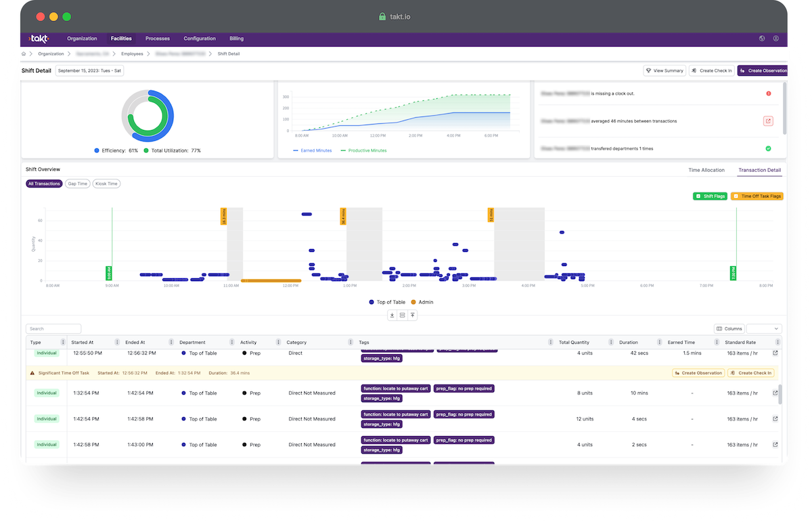Open the Type column menu handle
This screenshot has height=522, width=812.
click(64, 342)
